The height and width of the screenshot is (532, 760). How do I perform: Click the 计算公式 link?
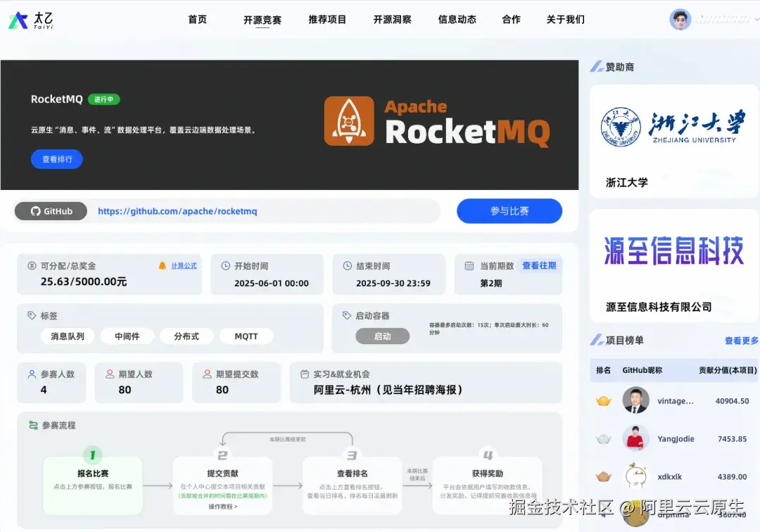coord(184,265)
